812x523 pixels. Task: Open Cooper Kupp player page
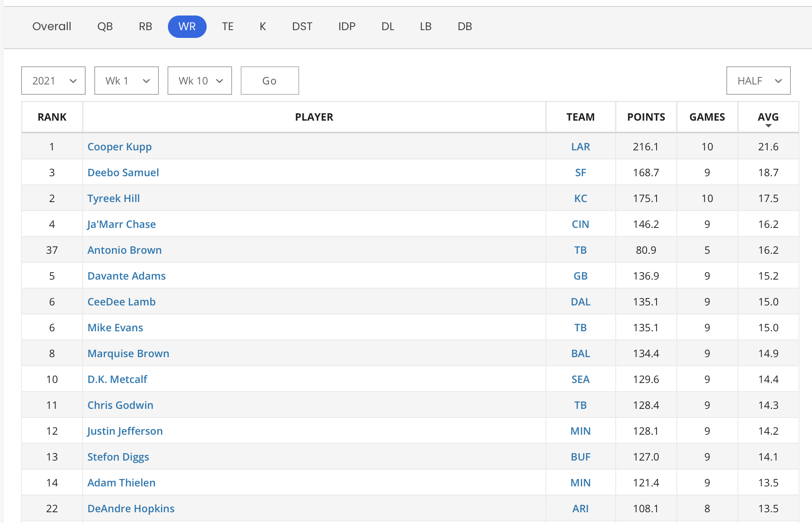click(120, 147)
